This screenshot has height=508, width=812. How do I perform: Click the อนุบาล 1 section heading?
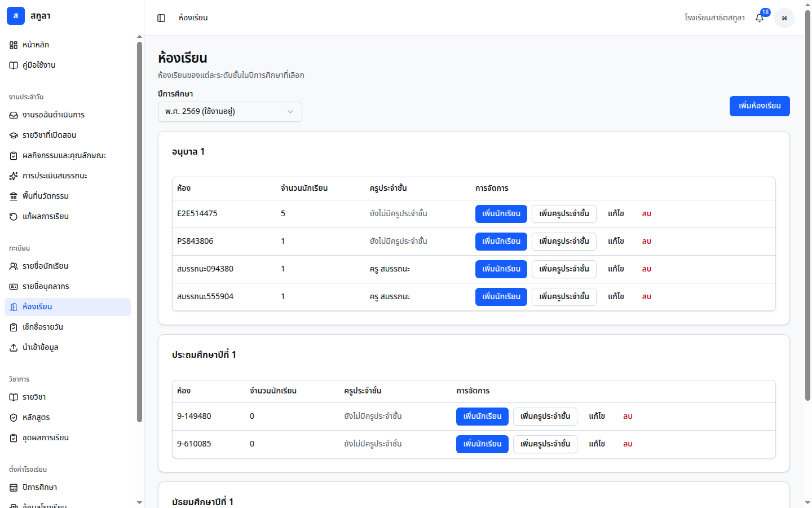[188, 152]
